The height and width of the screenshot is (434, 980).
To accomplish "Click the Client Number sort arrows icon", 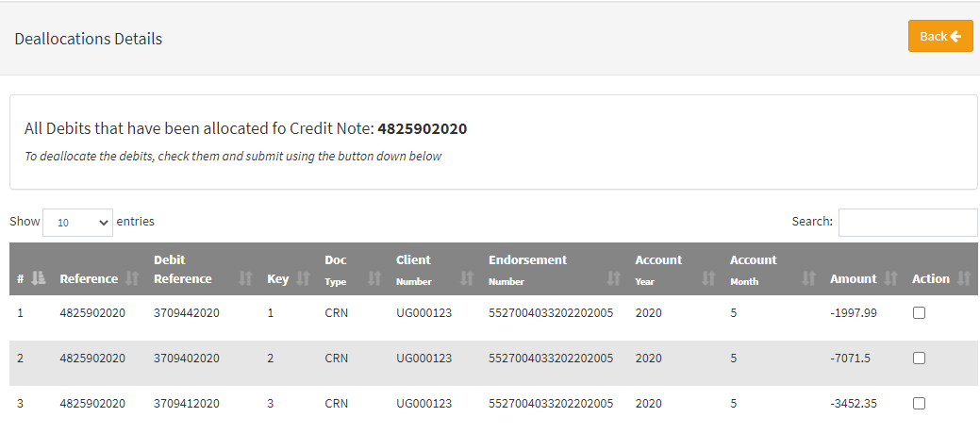I will pos(467,278).
